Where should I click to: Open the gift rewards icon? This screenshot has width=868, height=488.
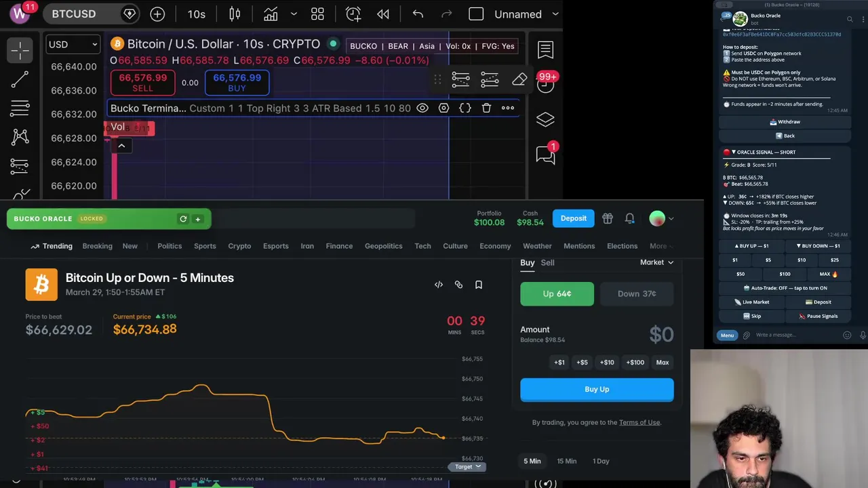pyautogui.click(x=608, y=218)
